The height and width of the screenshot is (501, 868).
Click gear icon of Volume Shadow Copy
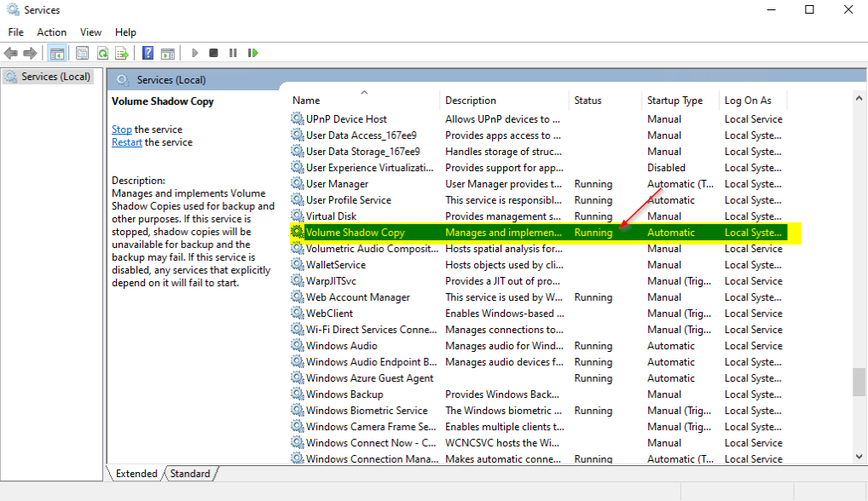298,233
